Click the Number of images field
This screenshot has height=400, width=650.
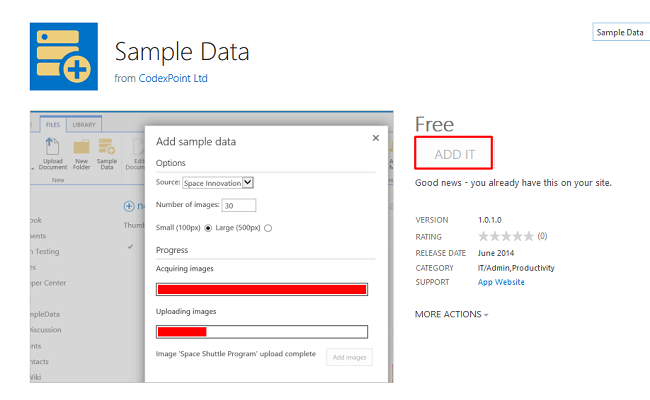239,205
